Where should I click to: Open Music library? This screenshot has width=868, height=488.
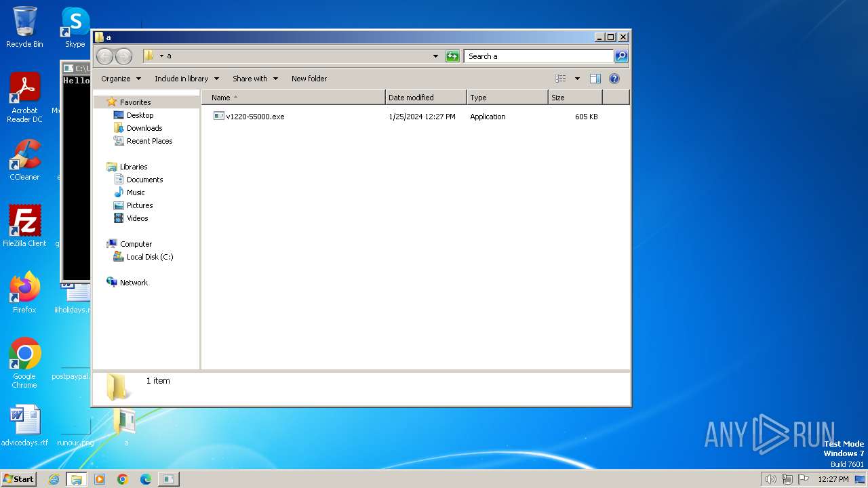click(136, 192)
